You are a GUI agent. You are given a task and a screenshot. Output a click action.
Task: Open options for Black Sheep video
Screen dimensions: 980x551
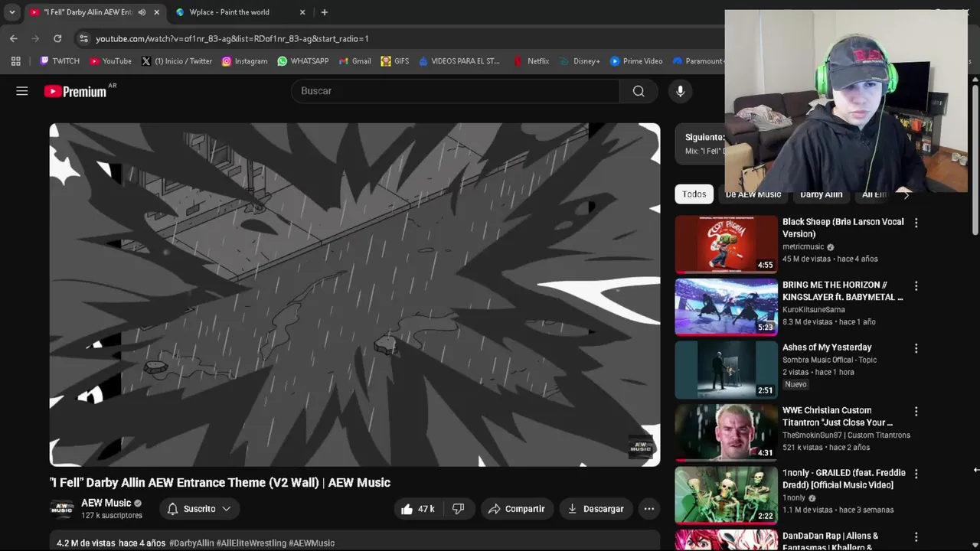click(x=916, y=223)
